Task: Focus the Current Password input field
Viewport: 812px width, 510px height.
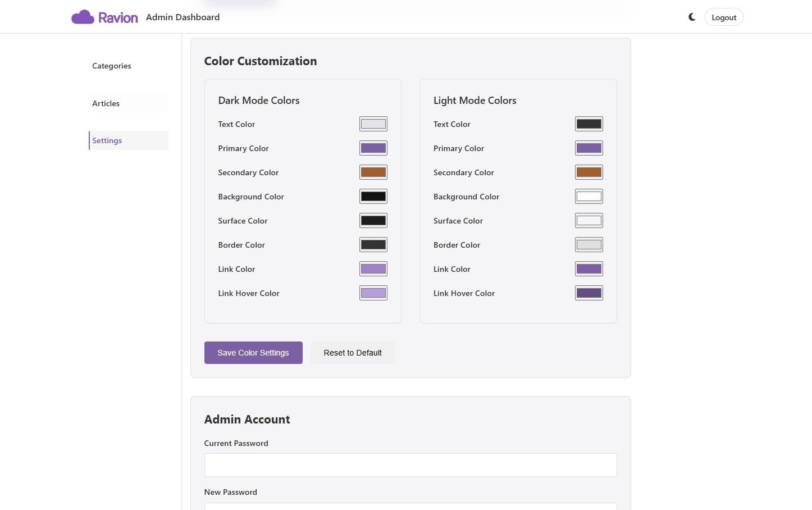Action: [410, 465]
